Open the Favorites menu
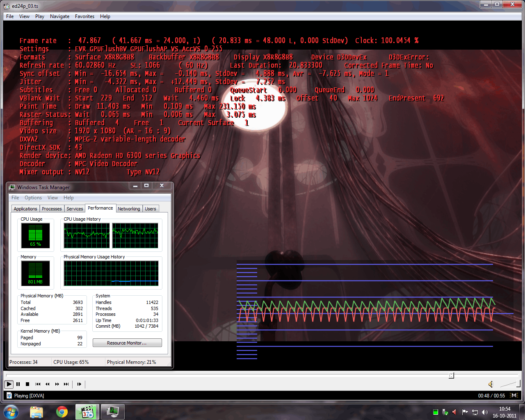The height and width of the screenshot is (420, 525). tap(84, 16)
